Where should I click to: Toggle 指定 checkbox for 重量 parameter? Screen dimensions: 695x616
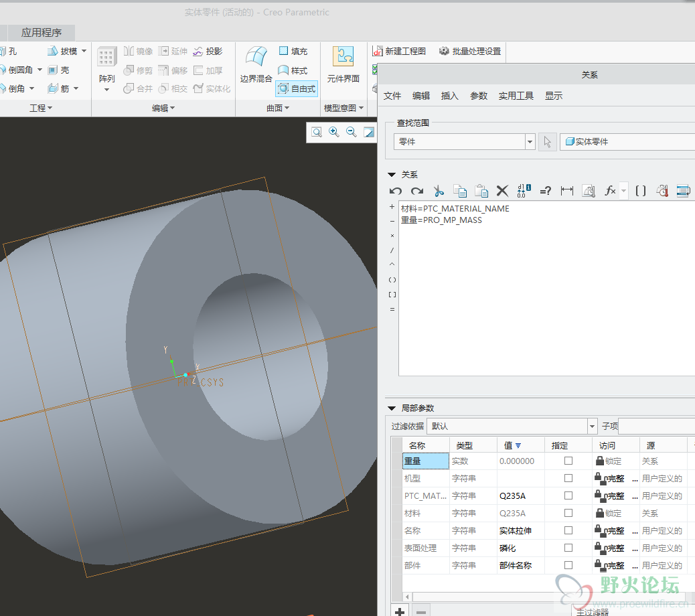pyautogui.click(x=568, y=461)
